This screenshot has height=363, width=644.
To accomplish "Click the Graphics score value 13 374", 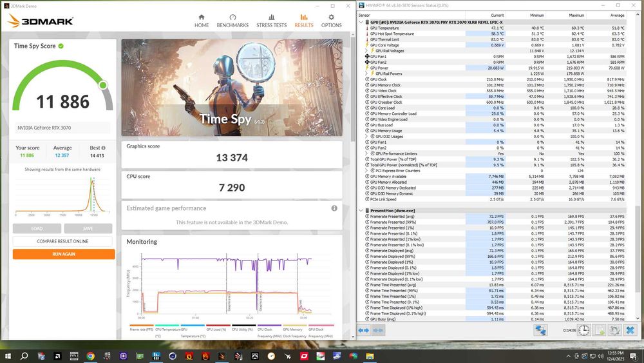I will click(x=232, y=158).
